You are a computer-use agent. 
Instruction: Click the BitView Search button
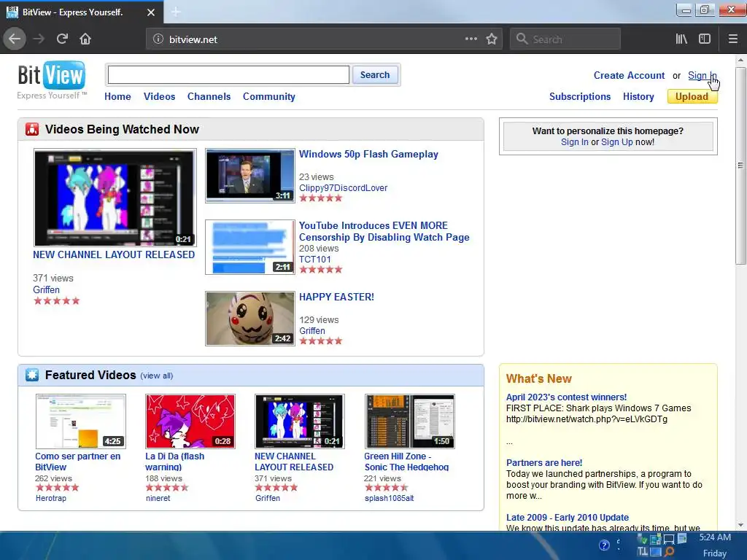click(375, 75)
